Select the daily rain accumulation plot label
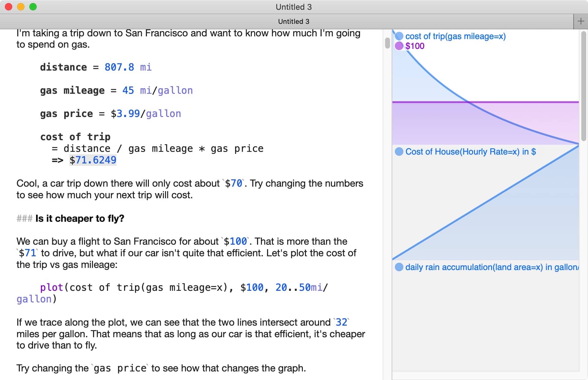The height and width of the screenshot is (380, 588). pos(492,267)
